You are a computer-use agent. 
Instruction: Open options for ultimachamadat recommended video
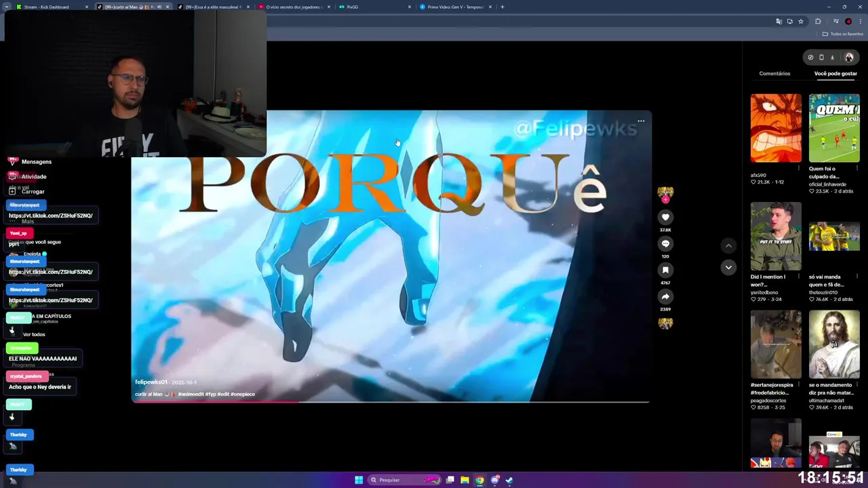click(x=856, y=385)
